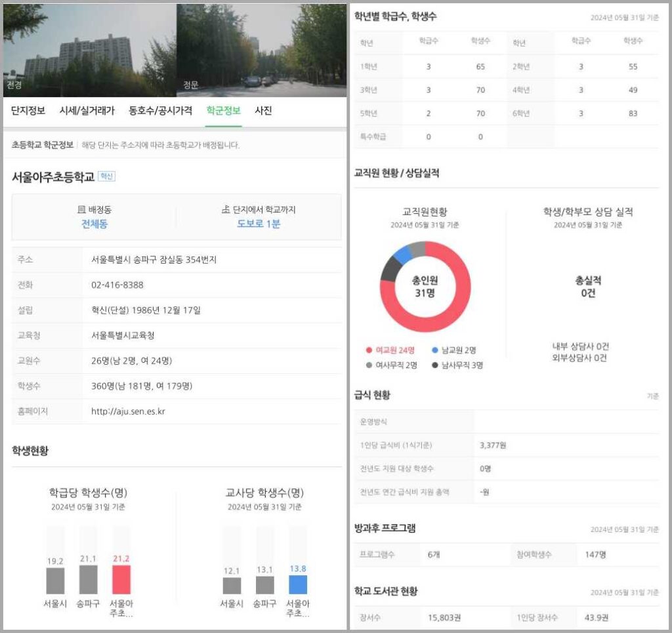Click the 내부 상담사 0건 text
Viewport: 672px width, 633px height.
click(580, 346)
